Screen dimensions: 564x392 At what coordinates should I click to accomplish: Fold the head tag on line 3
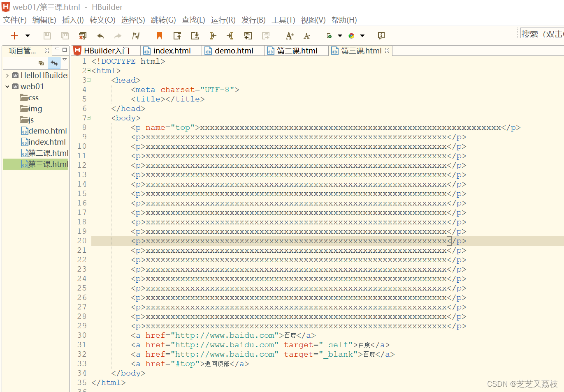pyautogui.click(x=88, y=80)
